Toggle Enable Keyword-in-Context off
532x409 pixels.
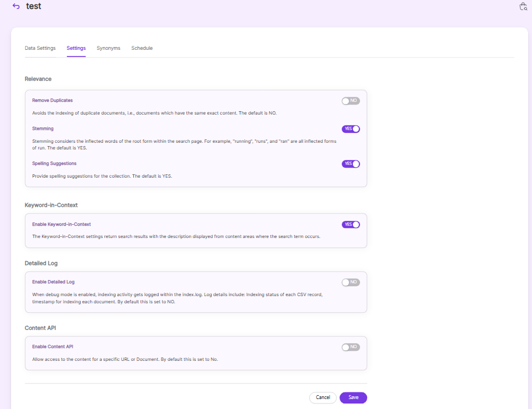click(x=351, y=225)
